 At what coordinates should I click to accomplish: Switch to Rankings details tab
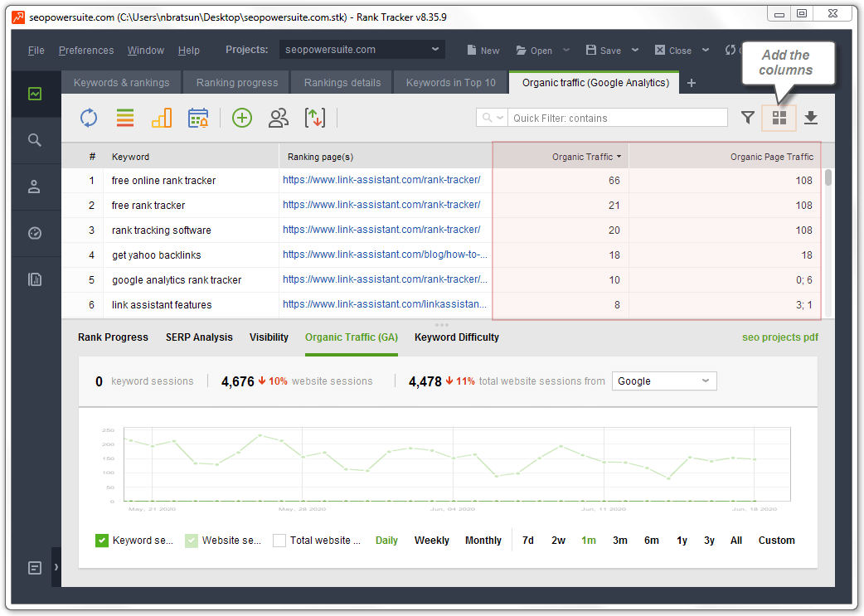(342, 83)
